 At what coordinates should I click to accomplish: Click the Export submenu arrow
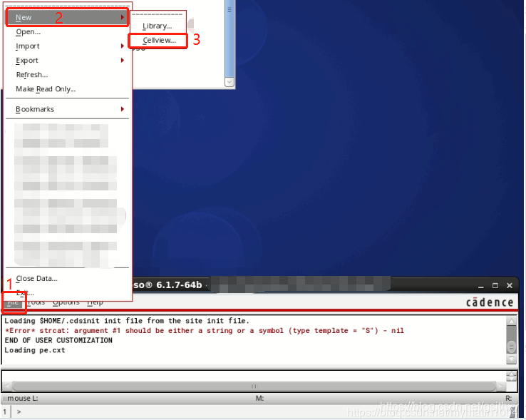click(123, 61)
